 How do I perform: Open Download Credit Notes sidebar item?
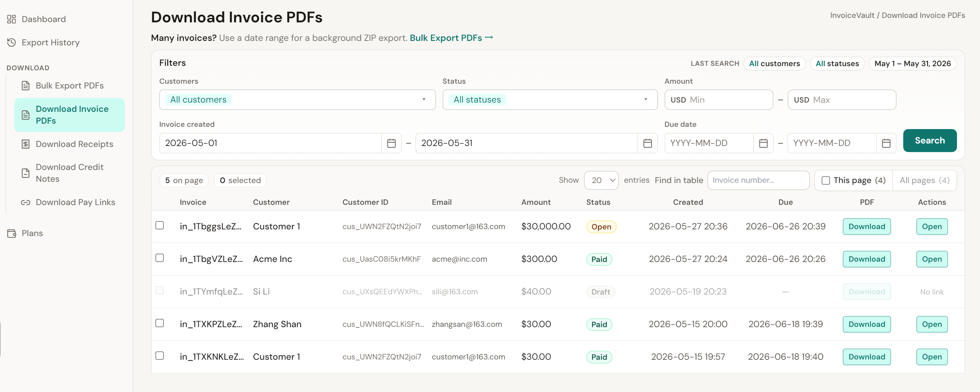point(69,173)
